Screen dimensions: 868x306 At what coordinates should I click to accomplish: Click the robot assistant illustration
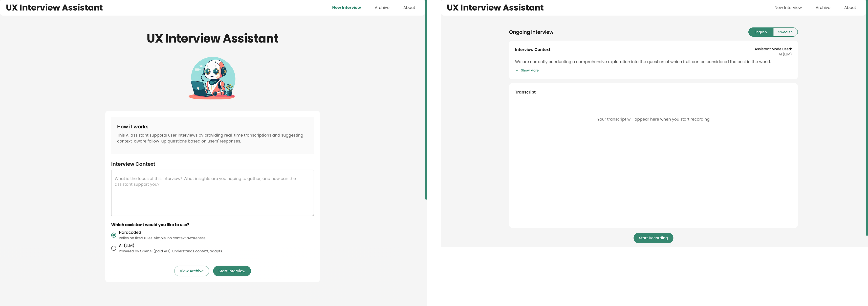(212, 78)
